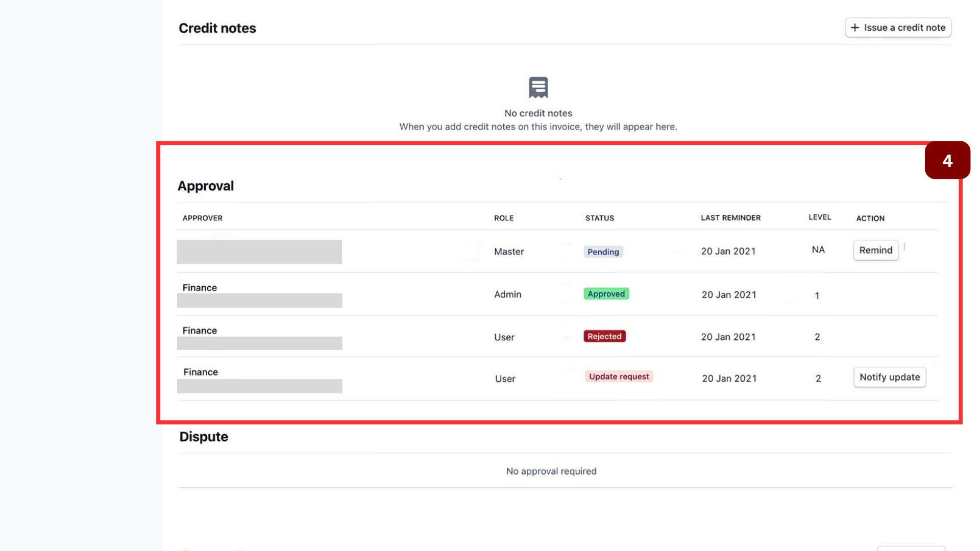
Task: Click the Issue a credit note button
Action: click(x=898, y=28)
